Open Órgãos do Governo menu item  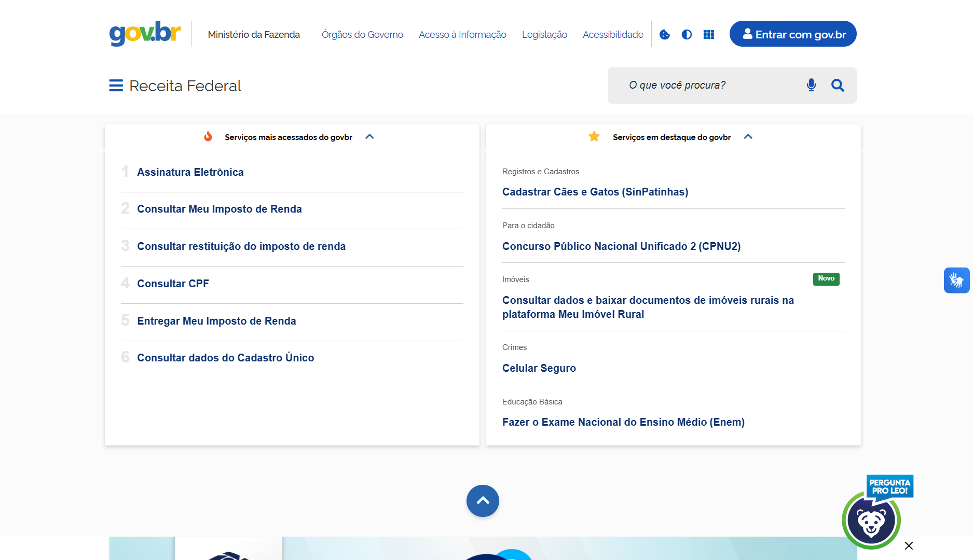(x=362, y=35)
